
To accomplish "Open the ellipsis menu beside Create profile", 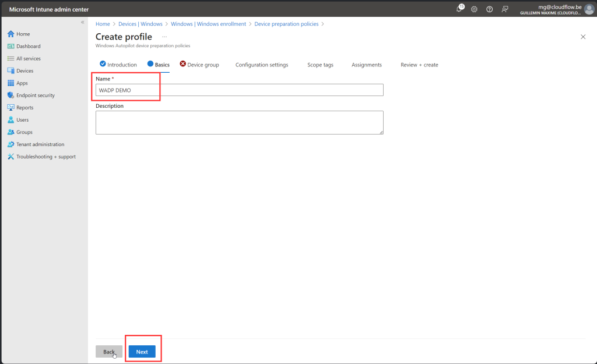I will [x=164, y=37].
